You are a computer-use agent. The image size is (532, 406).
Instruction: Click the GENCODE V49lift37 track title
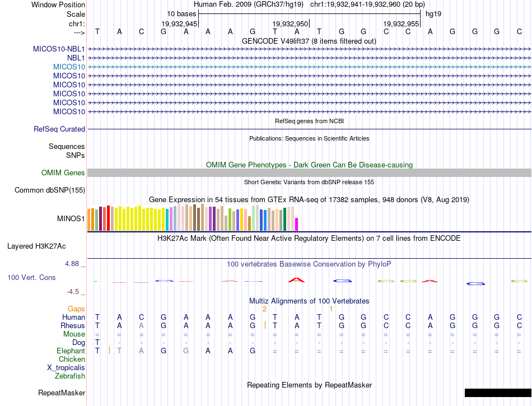(x=309, y=41)
